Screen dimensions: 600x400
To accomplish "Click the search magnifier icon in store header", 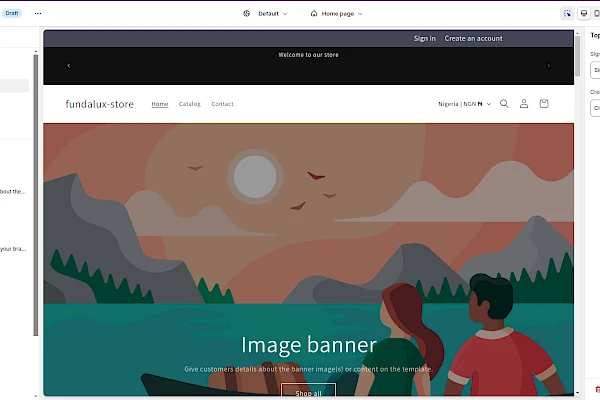I will pyautogui.click(x=504, y=104).
